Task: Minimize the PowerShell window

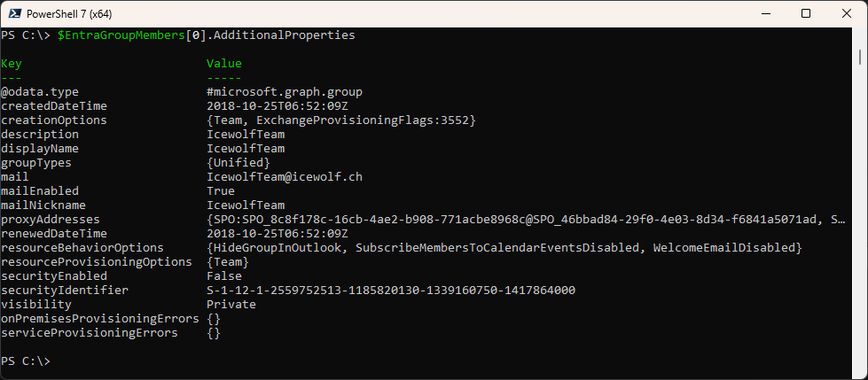Action: pyautogui.click(x=766, y=14)
